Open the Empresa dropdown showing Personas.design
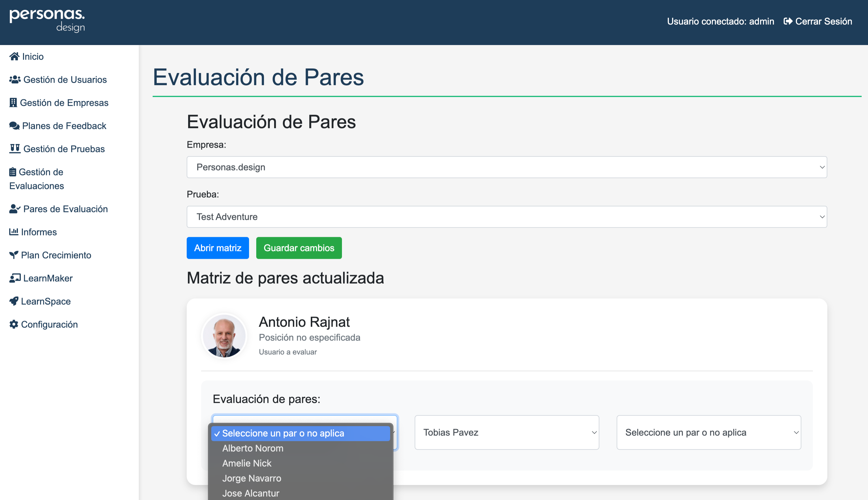This screenshot has width=868, height=500. [506, 167]
